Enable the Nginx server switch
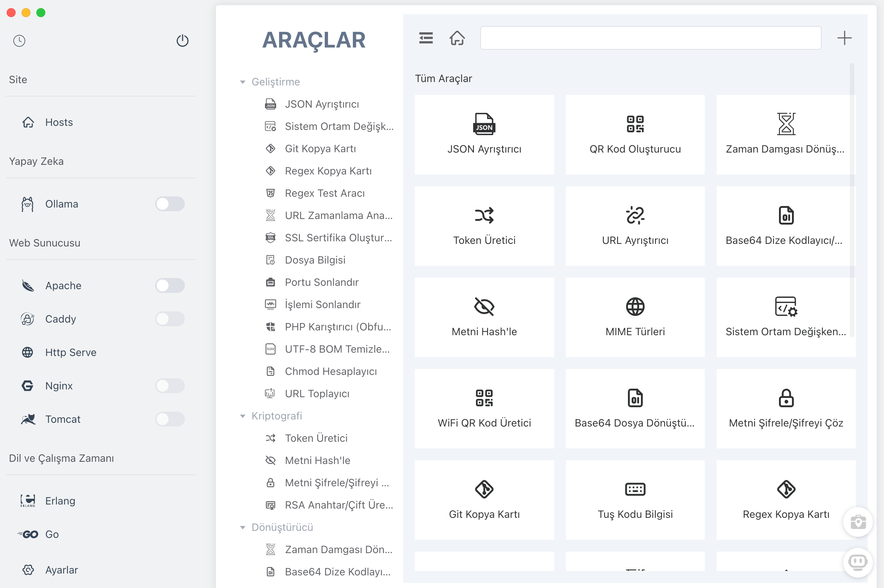This screenshot has height=588, width=884. click(170, 385)
